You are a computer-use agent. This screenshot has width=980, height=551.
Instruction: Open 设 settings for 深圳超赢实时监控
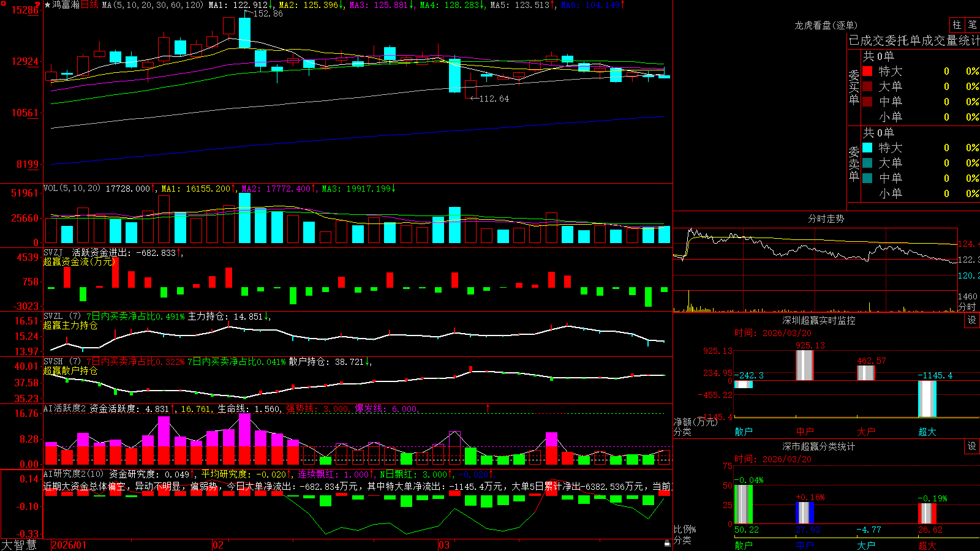(972, 320)
